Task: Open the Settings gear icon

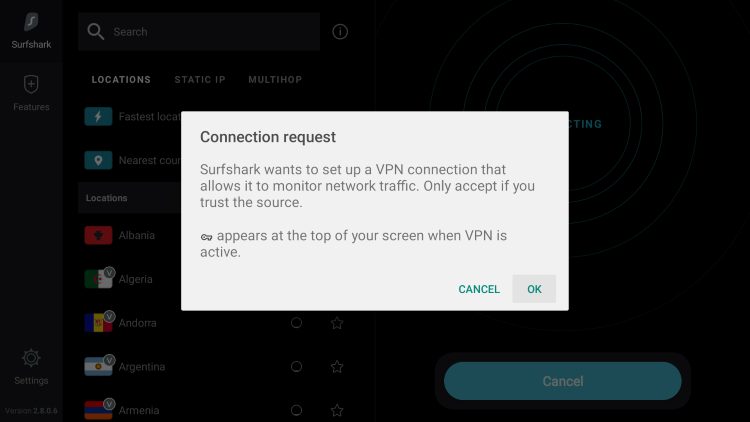Action: 31,358
